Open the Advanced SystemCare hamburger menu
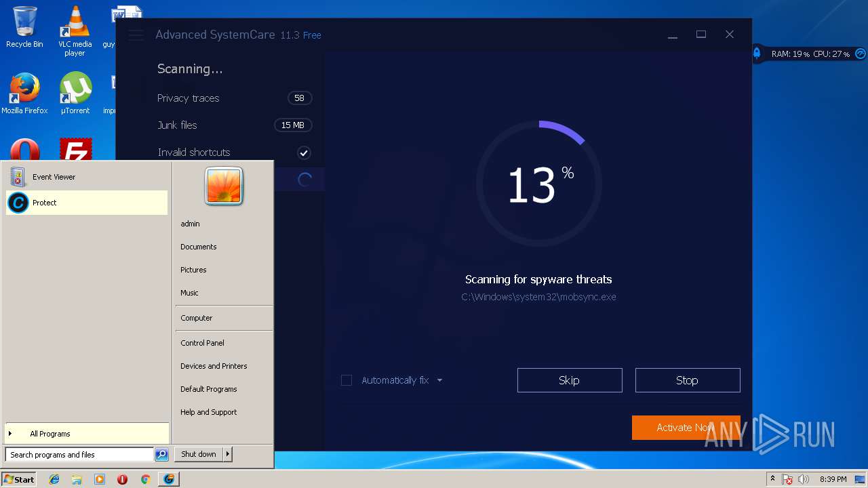Image resolution: width=868 pixels, height=488 pixels. pos(136,35)
